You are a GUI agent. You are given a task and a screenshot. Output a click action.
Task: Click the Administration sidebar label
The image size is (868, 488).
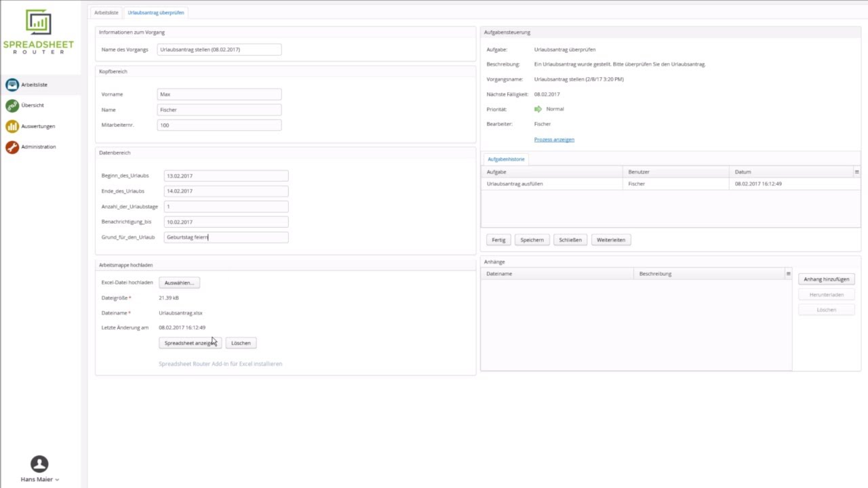[x=39, y=147]
